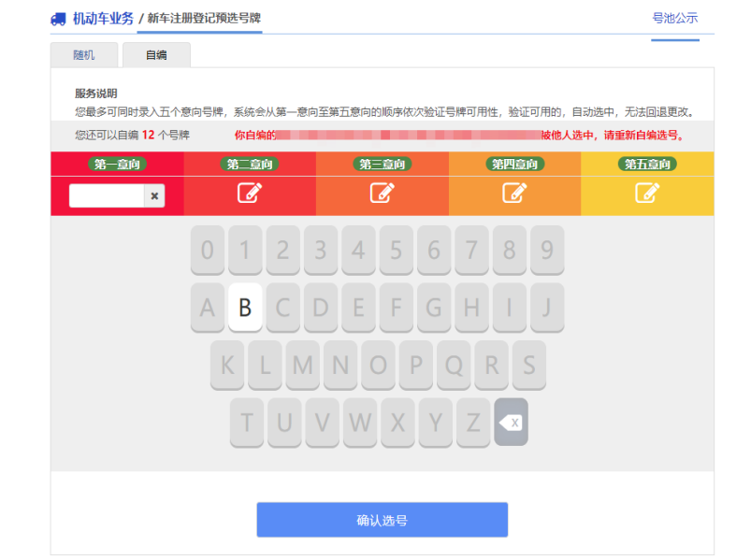Image resolution: width=751 pixels, height=560 pixels.
Task: Tap the highlighted B key
Action: pyautogui.click(x=245, y=308)
